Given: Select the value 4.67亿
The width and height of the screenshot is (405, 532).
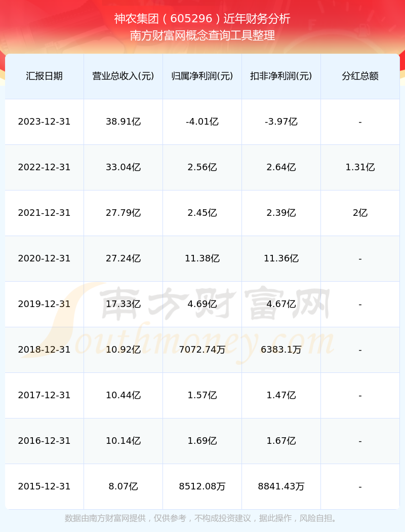Looking at the screenshot, I should click(x=281, y=304).
